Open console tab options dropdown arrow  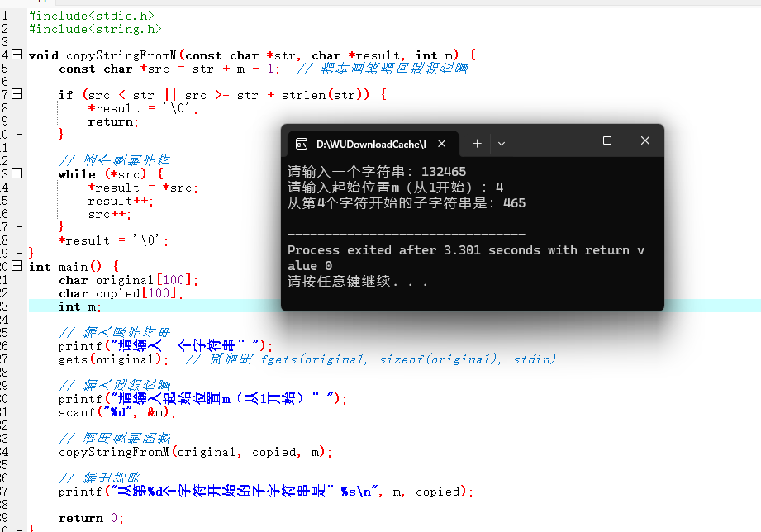pos(502,143)
